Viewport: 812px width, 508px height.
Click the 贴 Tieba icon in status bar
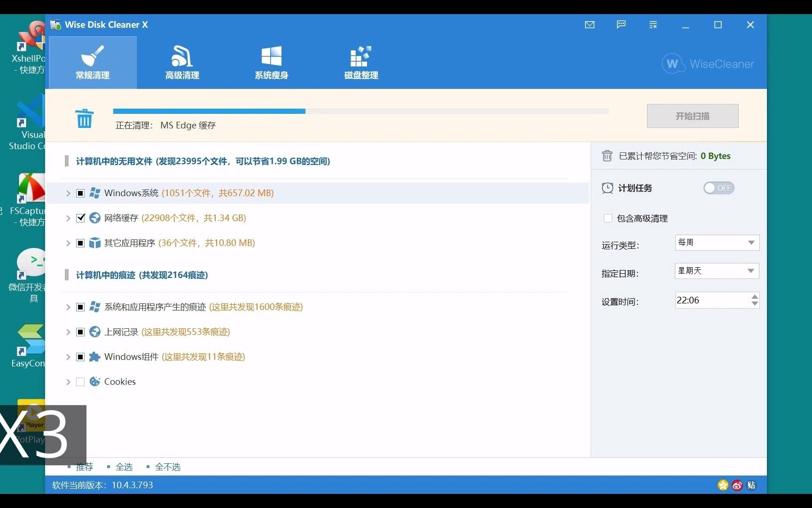[x=751, y=485]
